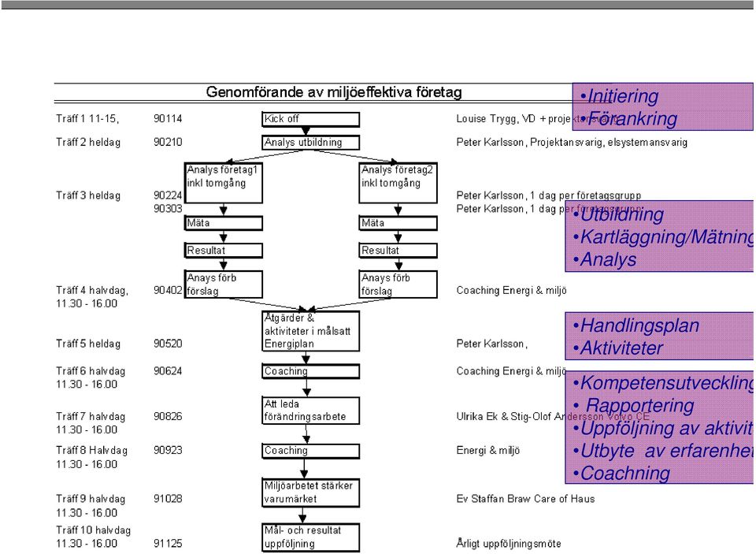Click 'Ev Staffan Braw Care of Haus' text
This screenshot has width=756, height=554.
(x=525, y=499)
